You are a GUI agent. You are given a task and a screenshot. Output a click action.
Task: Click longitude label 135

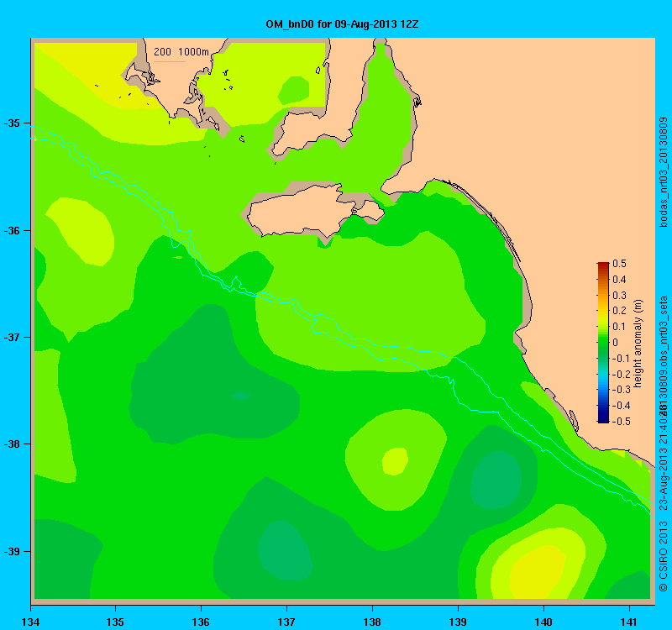point(115,622)
